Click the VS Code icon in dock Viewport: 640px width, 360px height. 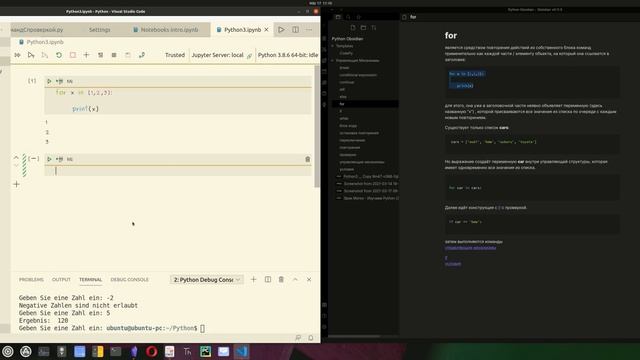point(242,351)
